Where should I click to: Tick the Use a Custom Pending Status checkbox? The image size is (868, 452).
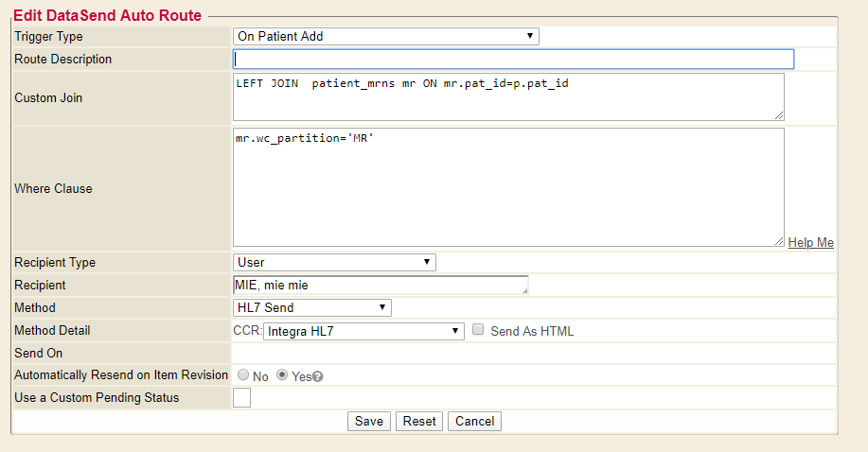[x=241, y=398]
